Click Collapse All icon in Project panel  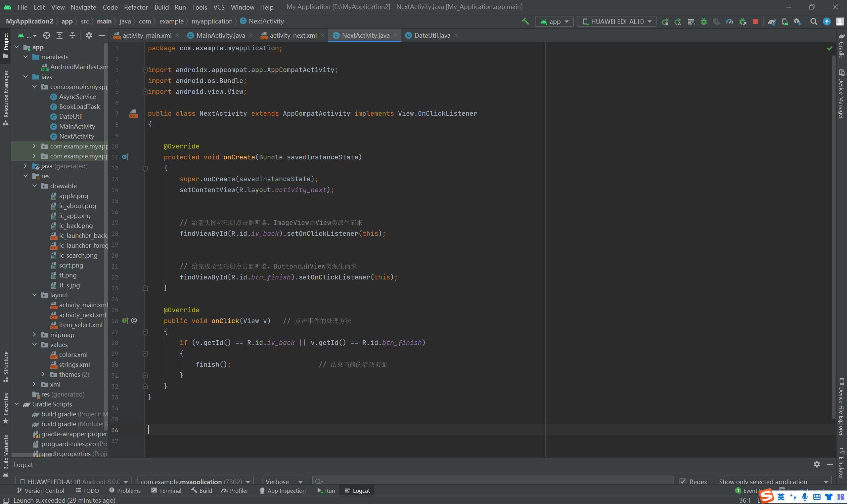point(72,35)
